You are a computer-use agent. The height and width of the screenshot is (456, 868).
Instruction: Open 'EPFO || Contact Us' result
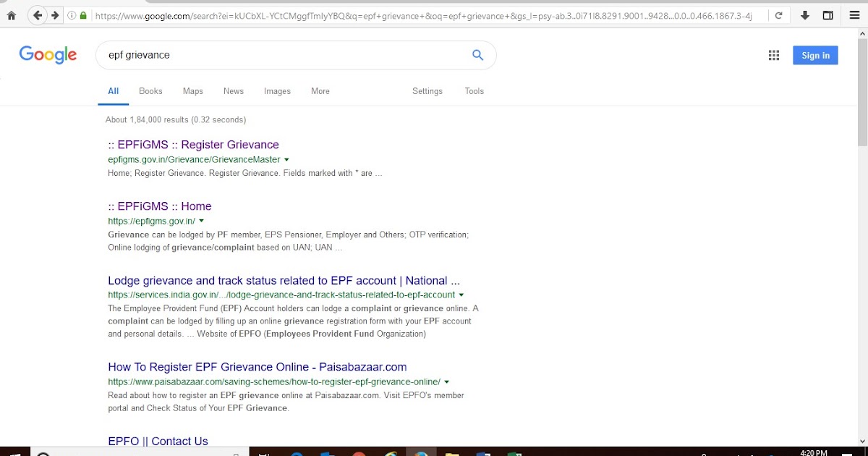point(158,441)
